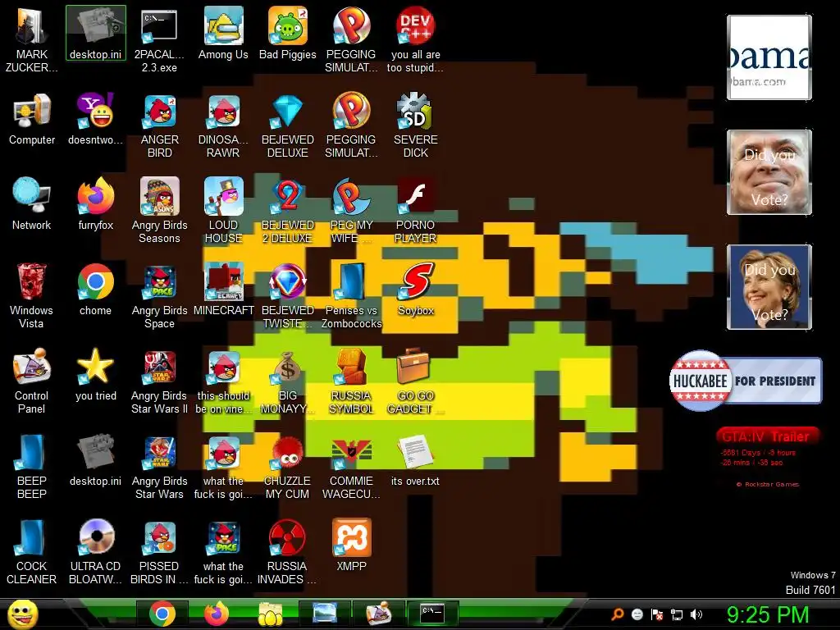Click the you tried star icon
840x630 pixels.
[96, 374]
